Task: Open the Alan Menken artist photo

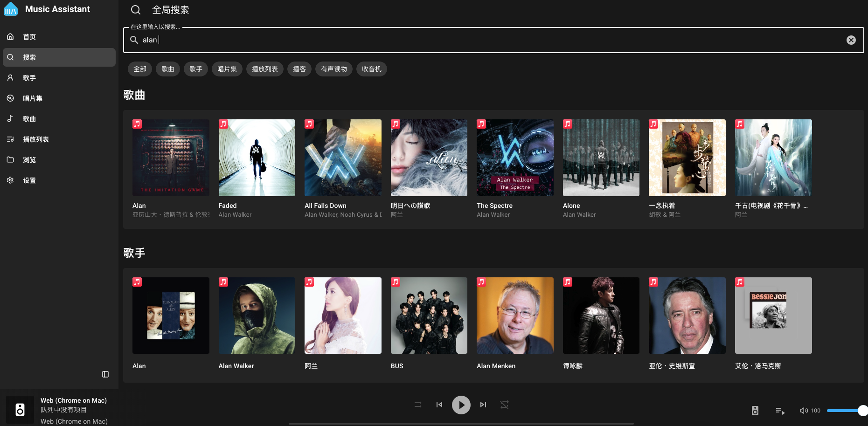Action: tap(515, 316)
